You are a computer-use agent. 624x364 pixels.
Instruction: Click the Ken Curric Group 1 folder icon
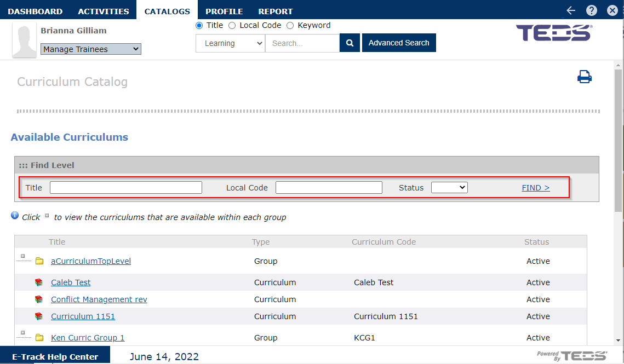point(39,338)
